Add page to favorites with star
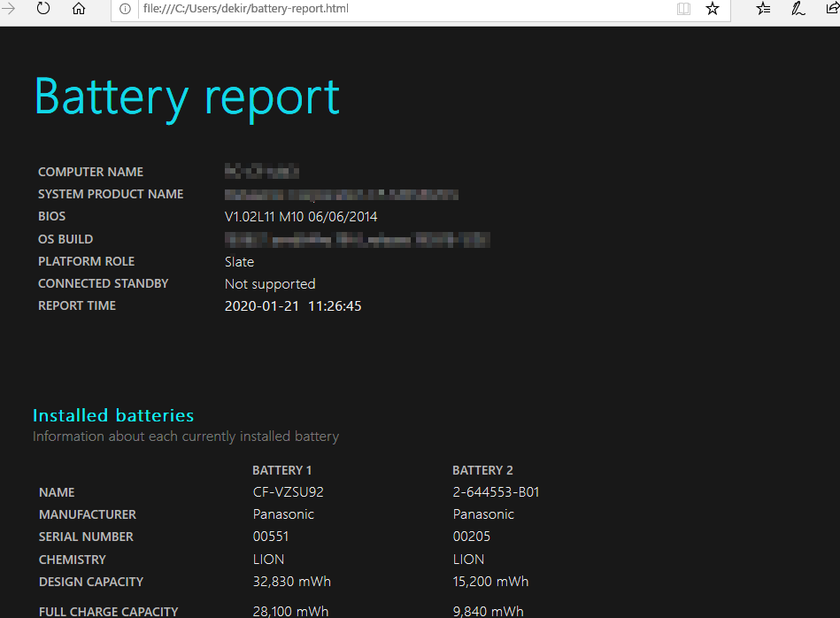The image size is (840, 618). pyautogui.click(x=713, y=9)
